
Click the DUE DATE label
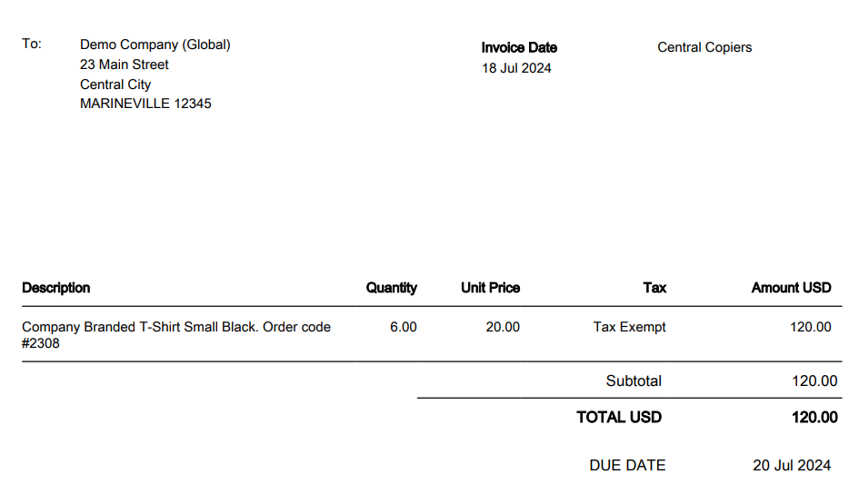coord(627,466)
